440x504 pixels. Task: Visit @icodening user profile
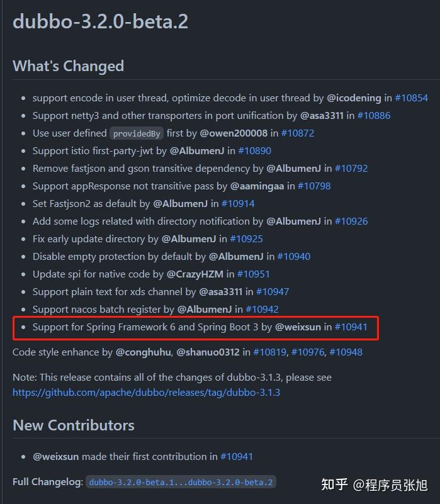tap(354, 98)
